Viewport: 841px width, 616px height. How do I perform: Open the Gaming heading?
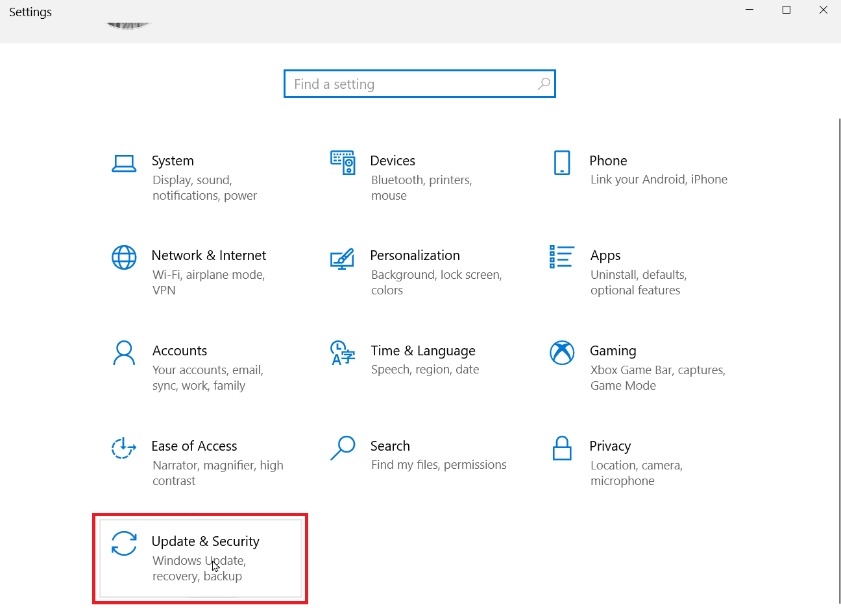[613, 351]
